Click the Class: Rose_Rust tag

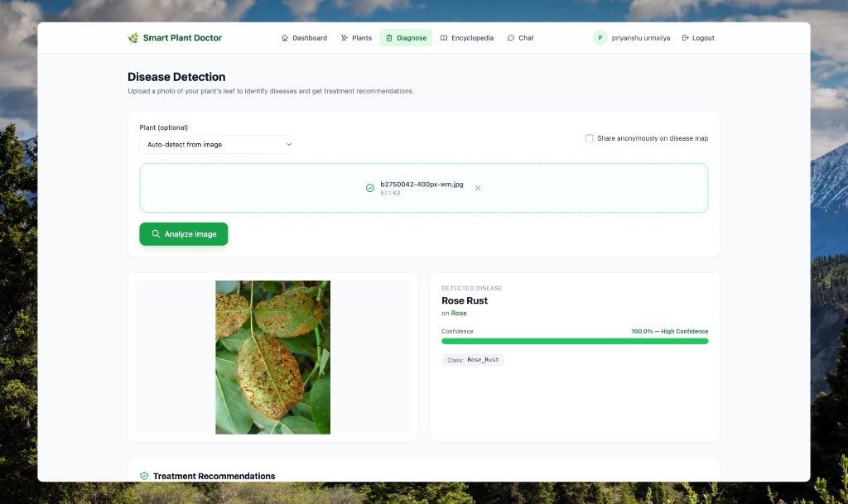point(473,360)
